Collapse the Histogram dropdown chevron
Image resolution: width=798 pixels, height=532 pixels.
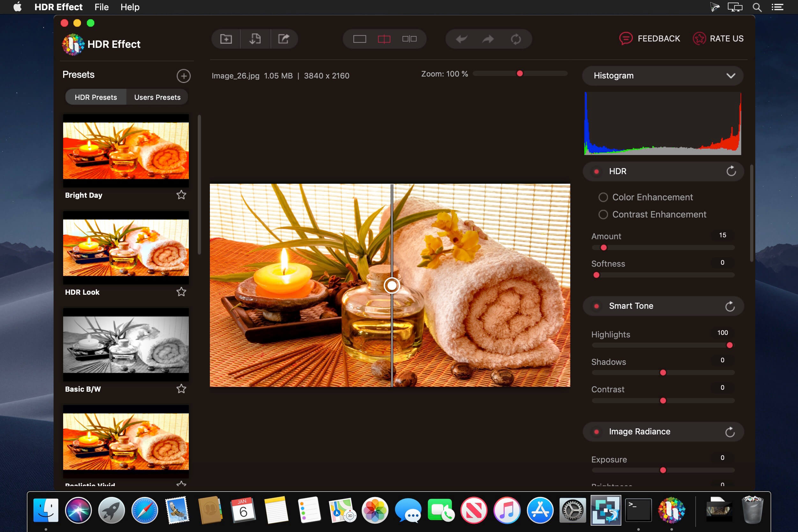click(x=730, y=76)
